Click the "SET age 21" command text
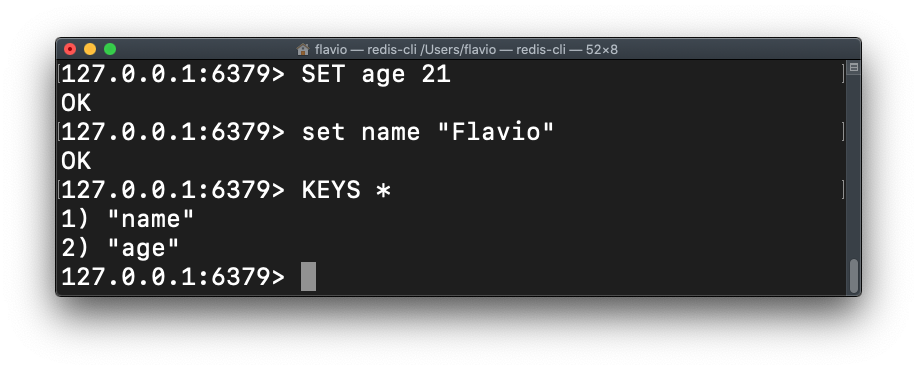917x370 pixels. (376, 75)
